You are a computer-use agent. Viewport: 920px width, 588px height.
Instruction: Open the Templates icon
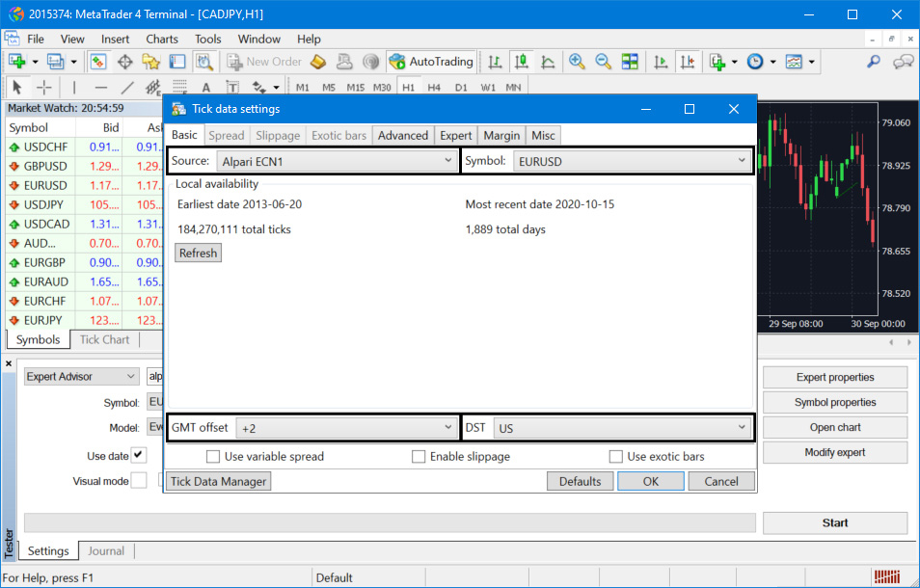pyautogui.click(x=794, y=62)
